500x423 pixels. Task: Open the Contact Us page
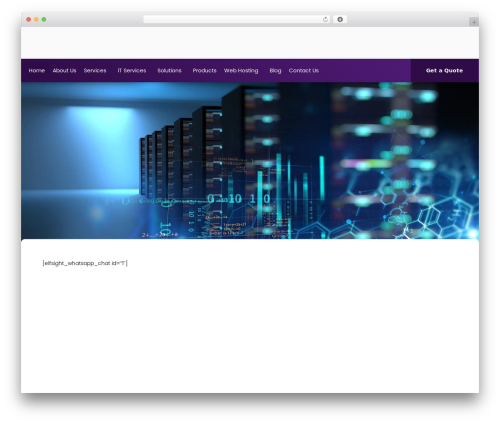304,70
